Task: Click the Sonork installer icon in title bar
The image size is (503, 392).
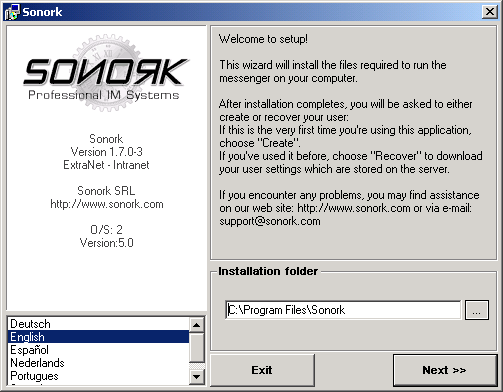Action: tap(11, 12)
